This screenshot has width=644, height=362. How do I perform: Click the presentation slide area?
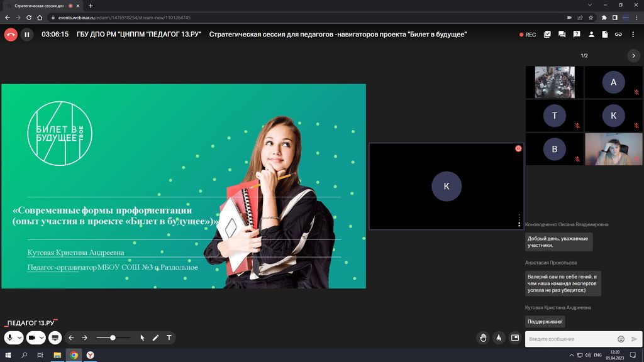[x=184, y=186]
